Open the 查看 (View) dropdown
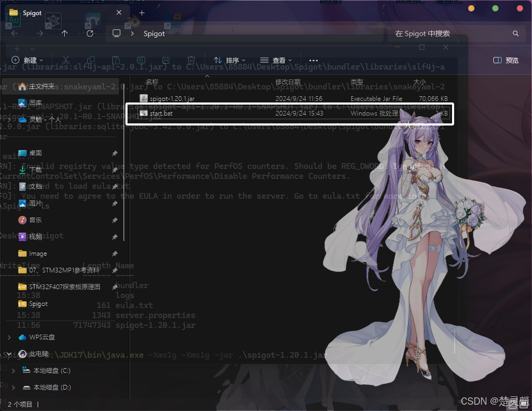 click(276, 60)
